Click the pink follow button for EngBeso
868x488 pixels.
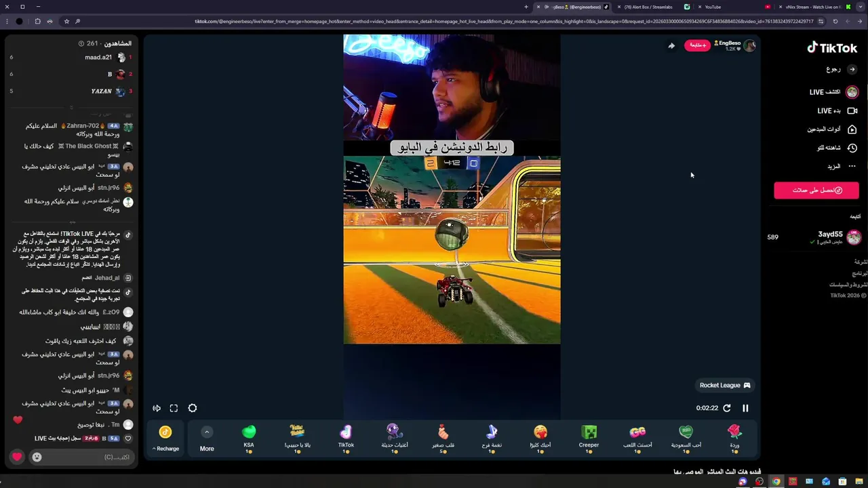pos(697,45)
